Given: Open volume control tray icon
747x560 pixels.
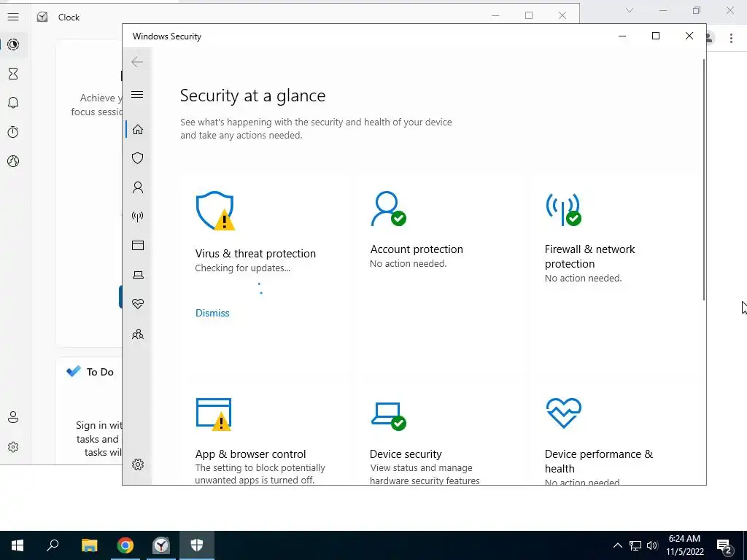Looking at the screenshot, I should (652, 545).
